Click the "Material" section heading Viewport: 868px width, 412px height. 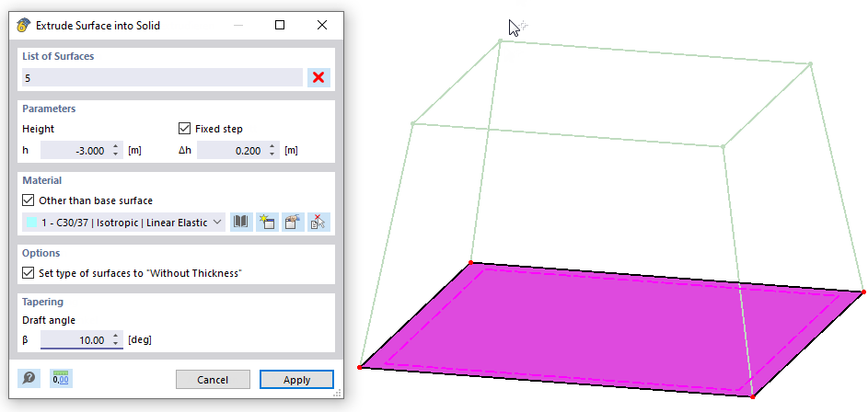(42, 180)
